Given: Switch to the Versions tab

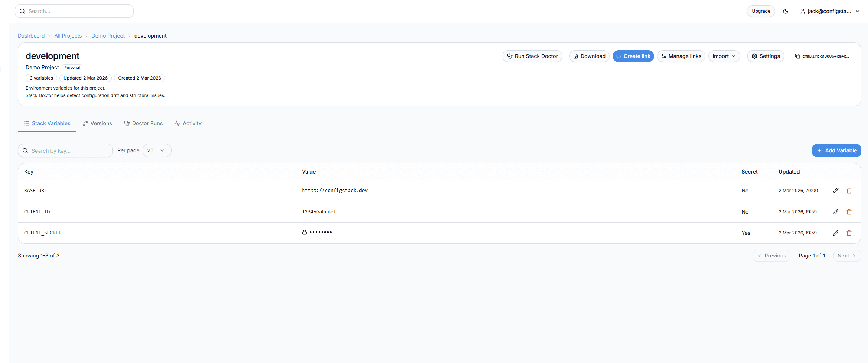Looking at the screenshot, I should (97, 123).
